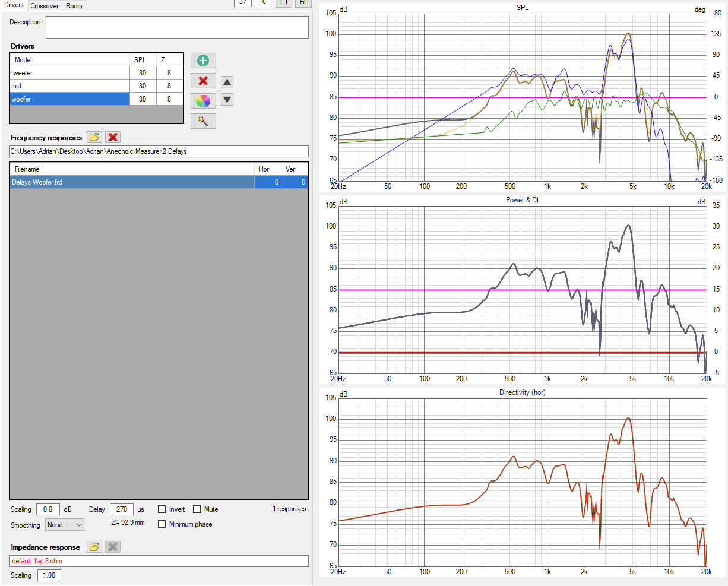
Task: Click the frequency response Scaling dB field
Action: [48, 509]
